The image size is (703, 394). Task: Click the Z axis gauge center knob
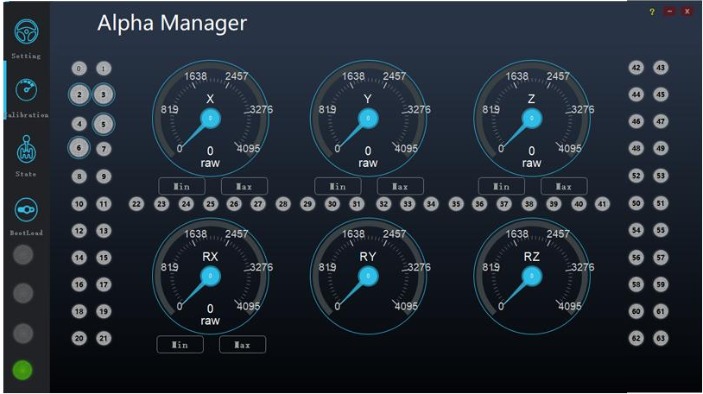tap(532, 118)
